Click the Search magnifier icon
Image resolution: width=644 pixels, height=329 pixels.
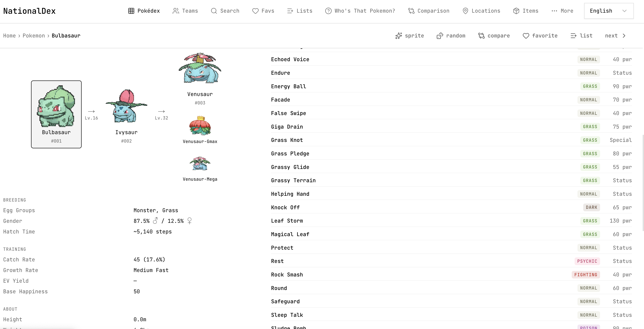point(214,11)
